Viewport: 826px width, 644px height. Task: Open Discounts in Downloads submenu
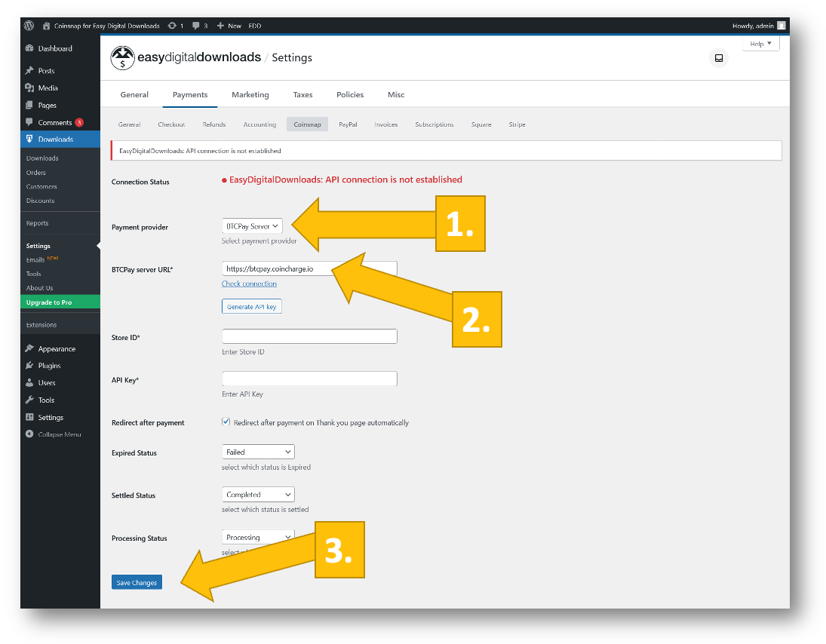[40, 201]
